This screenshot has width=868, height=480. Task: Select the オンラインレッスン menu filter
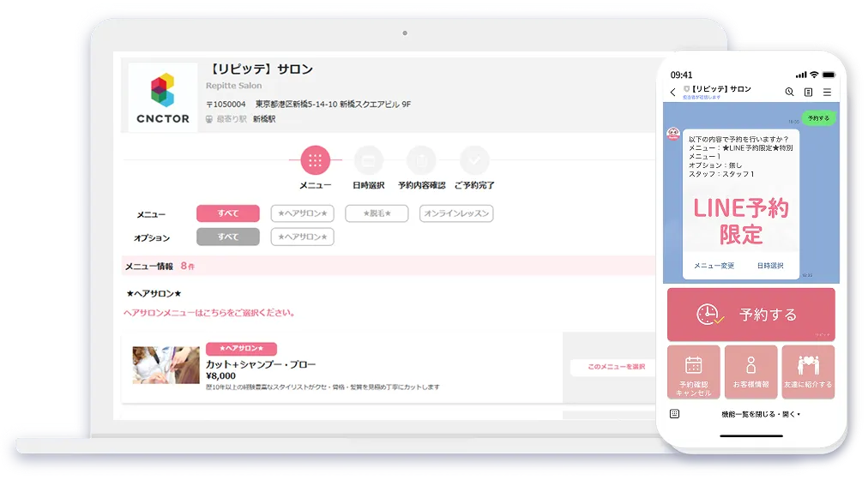[x=456, y=213]
